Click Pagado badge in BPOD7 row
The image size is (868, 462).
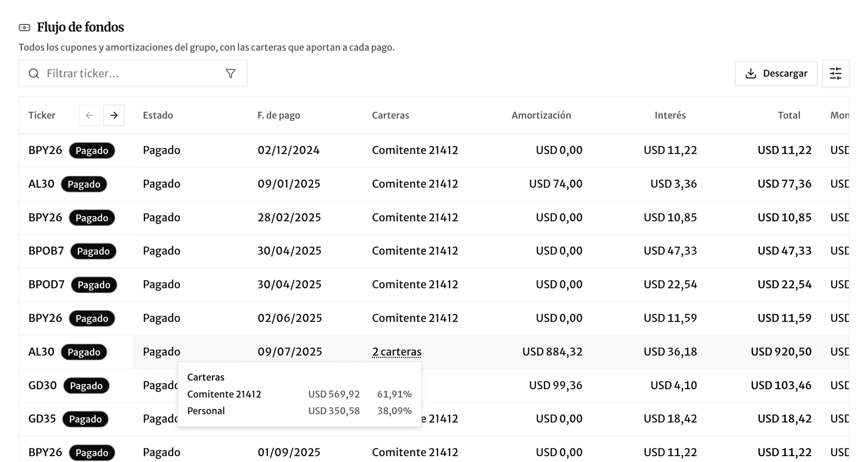[x=94, y=285]
